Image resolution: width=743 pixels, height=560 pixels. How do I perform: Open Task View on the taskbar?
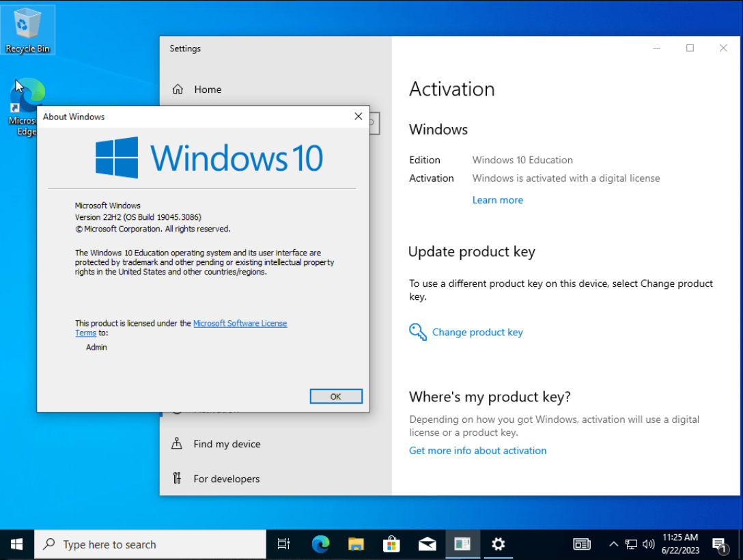click(x=283, y=544)
